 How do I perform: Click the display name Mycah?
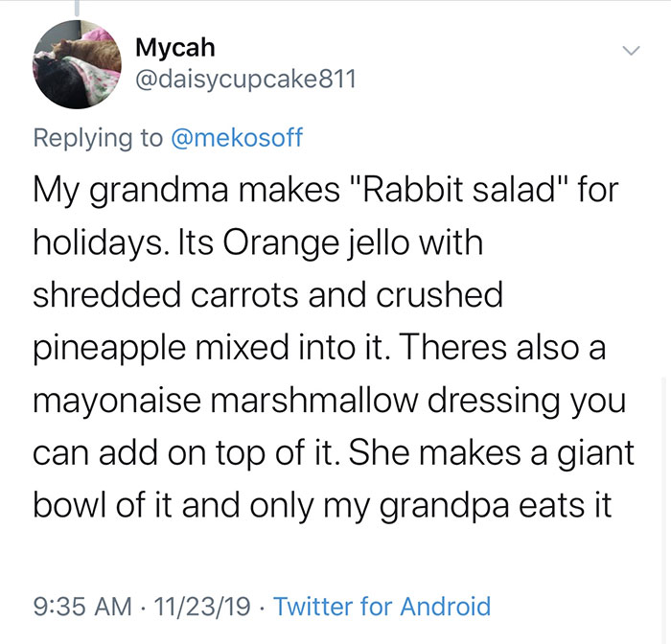click(175, 46)
